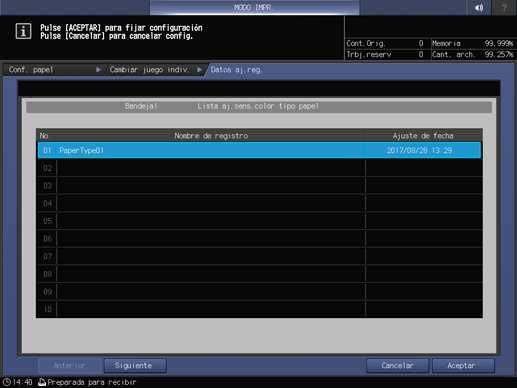Click the information icon beside the message
The image size is (517, 388).
pos(23,31)
